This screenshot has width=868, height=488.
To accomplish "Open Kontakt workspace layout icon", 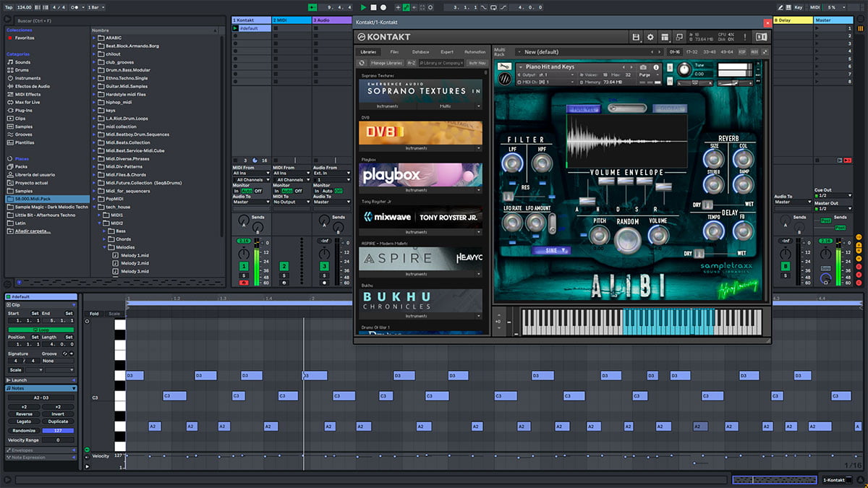I will point(665,37).
